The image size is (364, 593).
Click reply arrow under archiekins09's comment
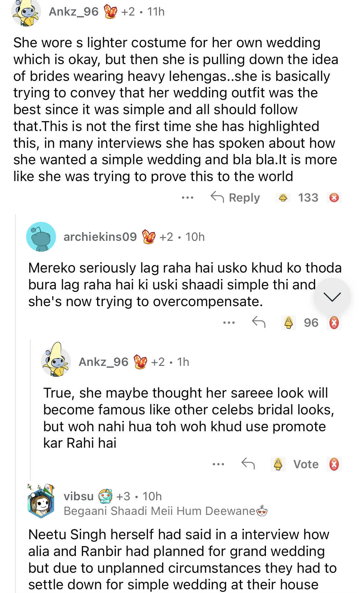click(x=259, y=322)
